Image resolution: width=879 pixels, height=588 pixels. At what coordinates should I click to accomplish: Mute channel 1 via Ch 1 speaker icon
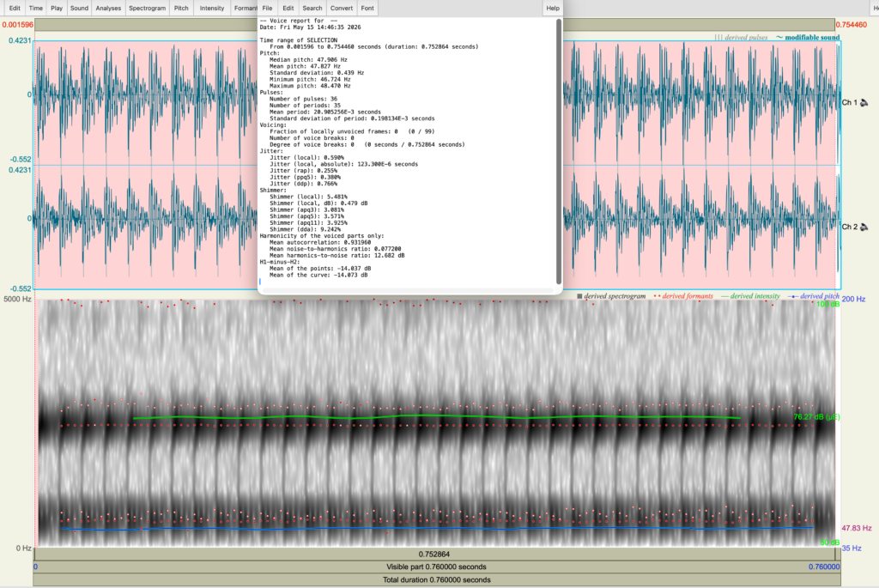pyautogui.click(x=864, y=102)
